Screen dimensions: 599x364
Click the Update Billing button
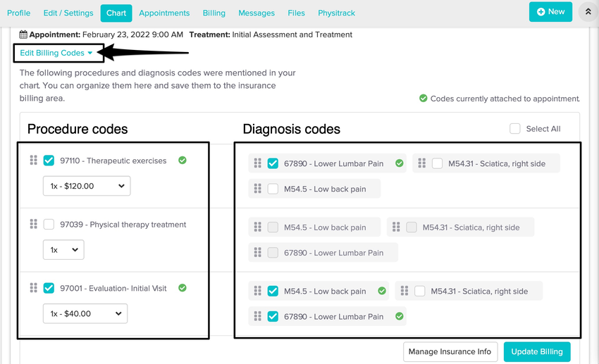(x=537, y=352)
